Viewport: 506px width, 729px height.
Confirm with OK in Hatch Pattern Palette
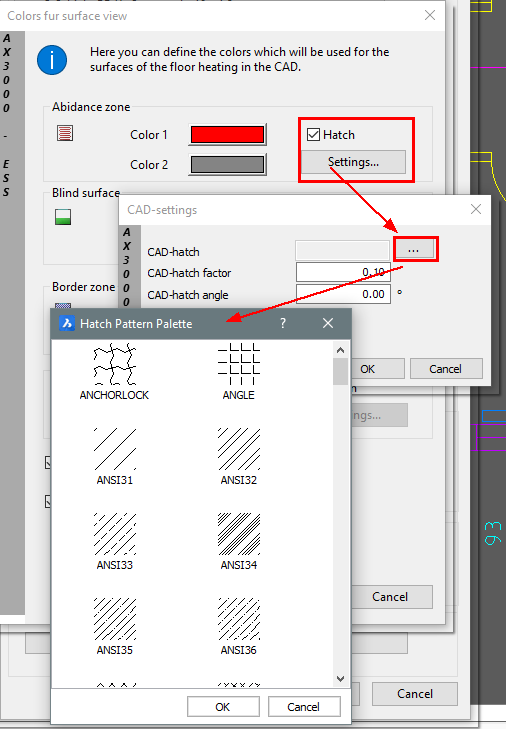pos(223,707)
